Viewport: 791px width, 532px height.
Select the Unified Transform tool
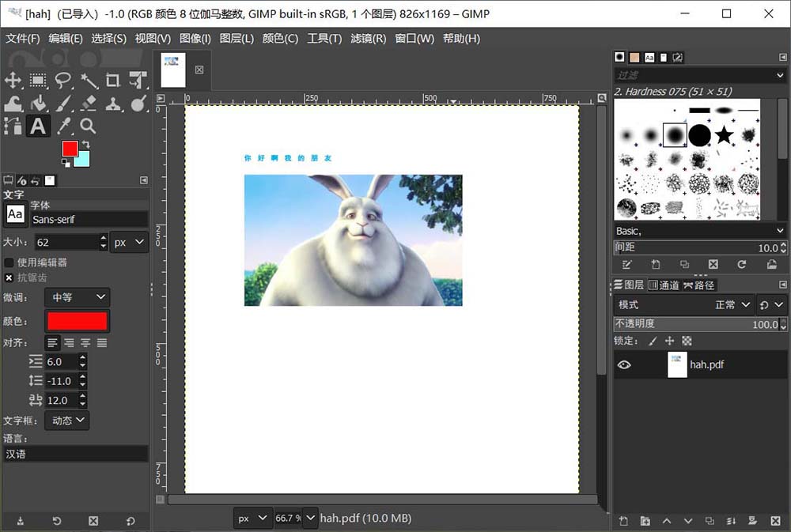(138, 80)
